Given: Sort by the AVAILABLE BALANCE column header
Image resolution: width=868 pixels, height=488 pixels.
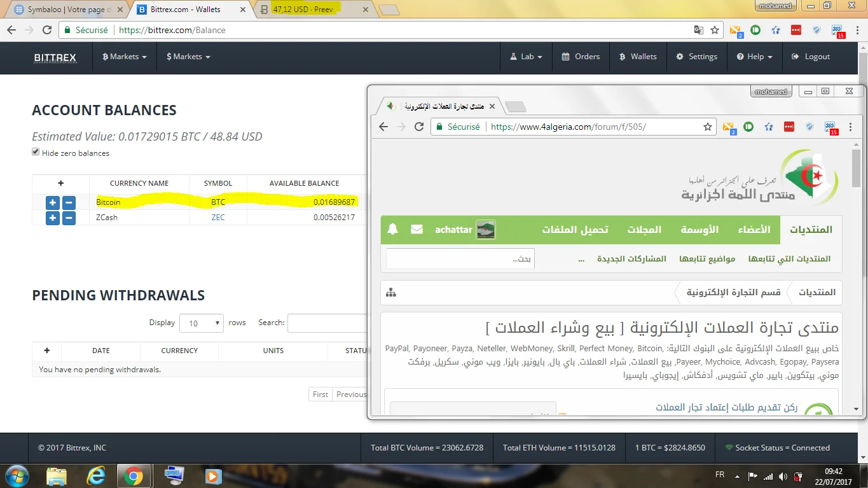Looking at the screenshot, I should point(305,183).
